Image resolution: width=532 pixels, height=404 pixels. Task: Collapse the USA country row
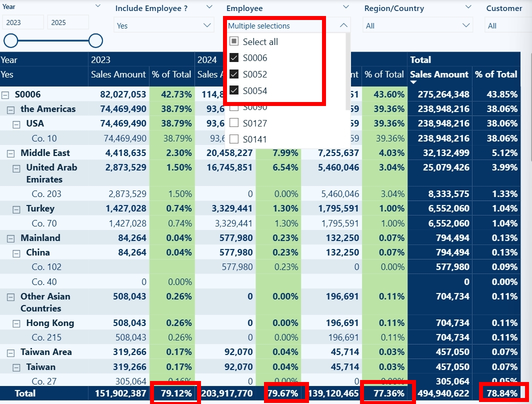tap(16, 124)
